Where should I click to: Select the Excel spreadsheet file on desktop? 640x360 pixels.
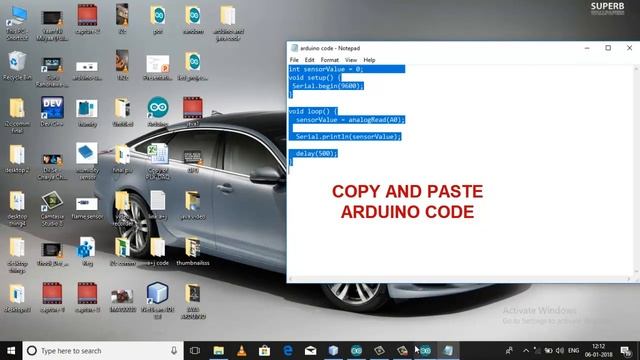(158, 162)
